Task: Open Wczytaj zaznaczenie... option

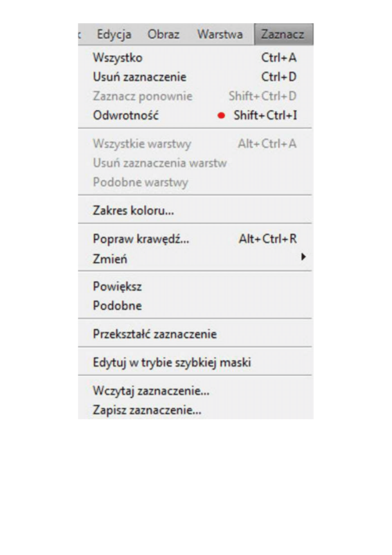Action: click(x=151, y=391)
